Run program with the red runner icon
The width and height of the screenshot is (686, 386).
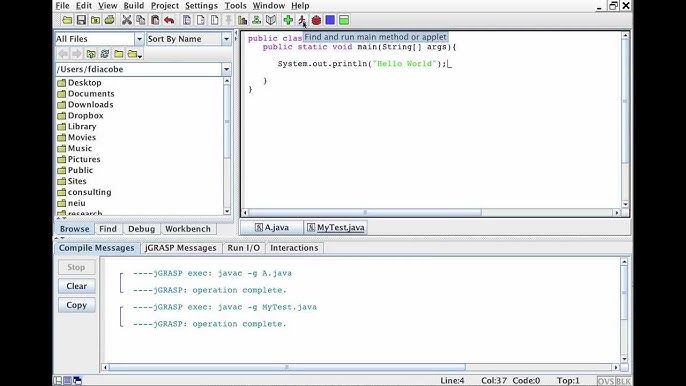tap(302, 20)
